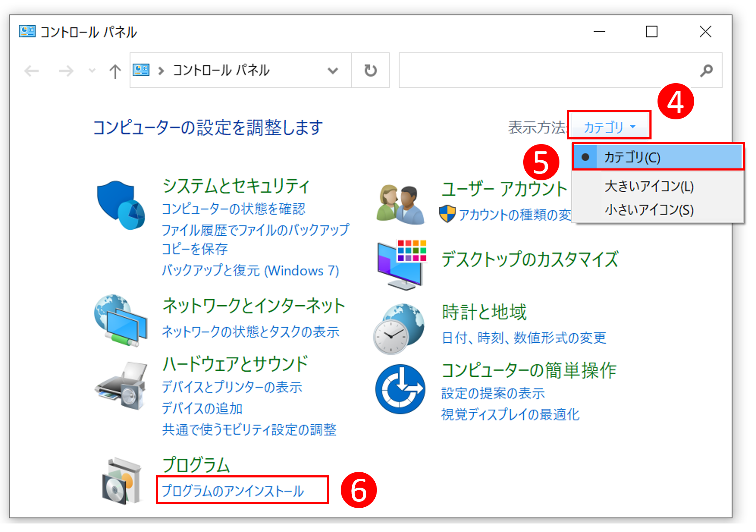Open デスクトップのカスタマイズ category
This screenshot has height=532, width=756.
530,259
